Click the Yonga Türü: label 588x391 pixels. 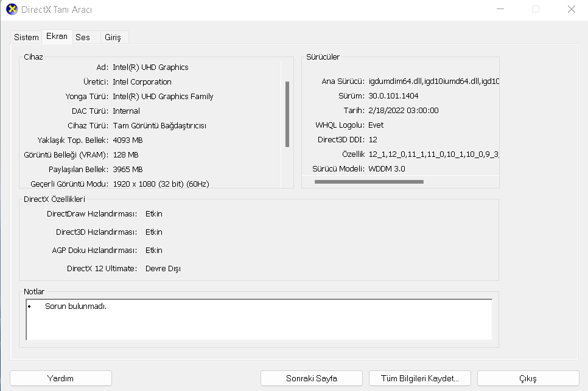[86, 97]
